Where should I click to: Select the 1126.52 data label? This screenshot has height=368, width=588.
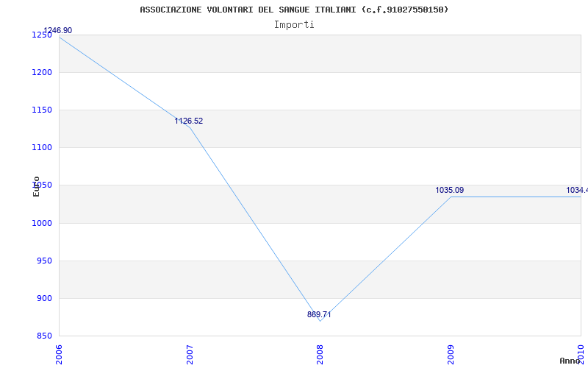(189, 121)
